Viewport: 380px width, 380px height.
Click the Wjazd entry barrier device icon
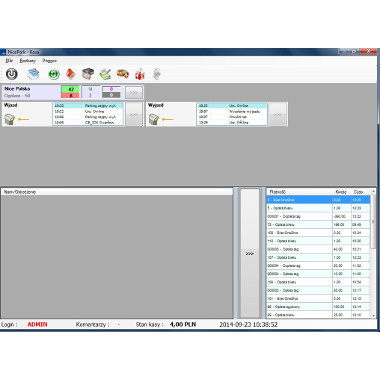coord(10,119)
